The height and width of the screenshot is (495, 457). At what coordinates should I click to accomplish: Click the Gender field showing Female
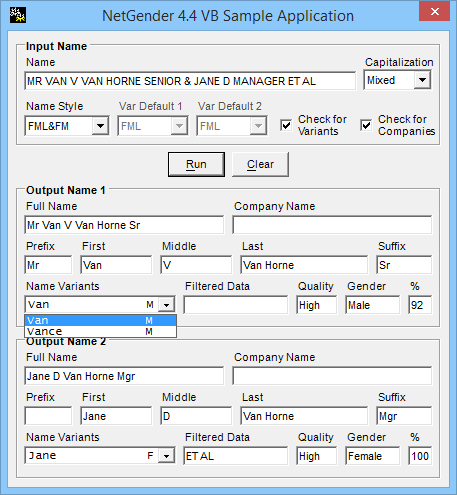pos(372,456)
